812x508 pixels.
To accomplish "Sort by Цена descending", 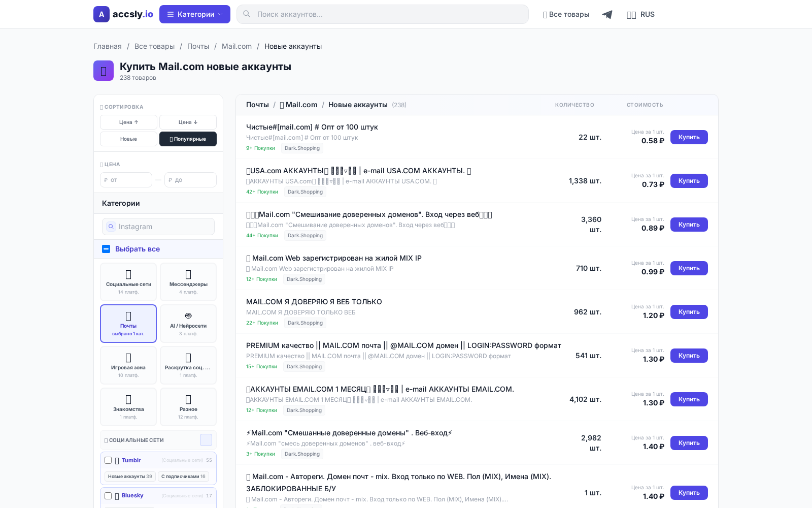I will coord(188,122).
